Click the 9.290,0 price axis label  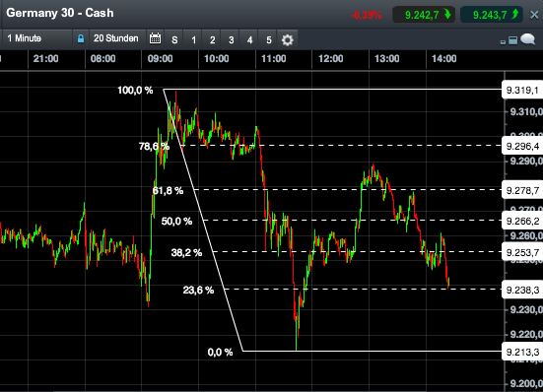coord(526,162)
